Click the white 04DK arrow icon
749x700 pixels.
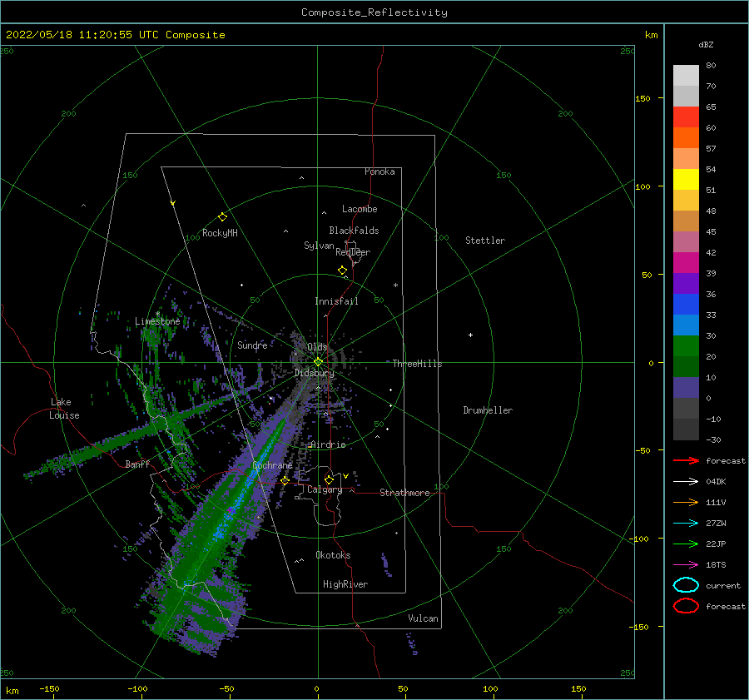686,482
